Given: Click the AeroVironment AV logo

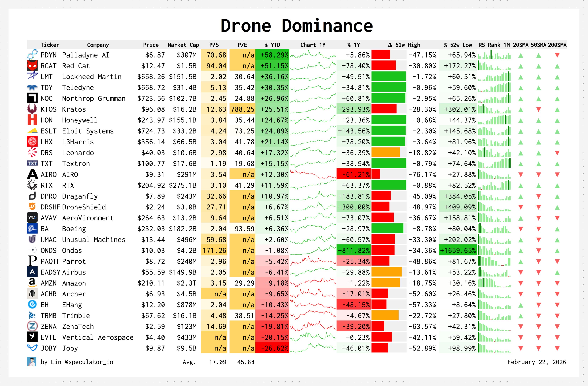Looking at the screenshot, I should (32, 218).
